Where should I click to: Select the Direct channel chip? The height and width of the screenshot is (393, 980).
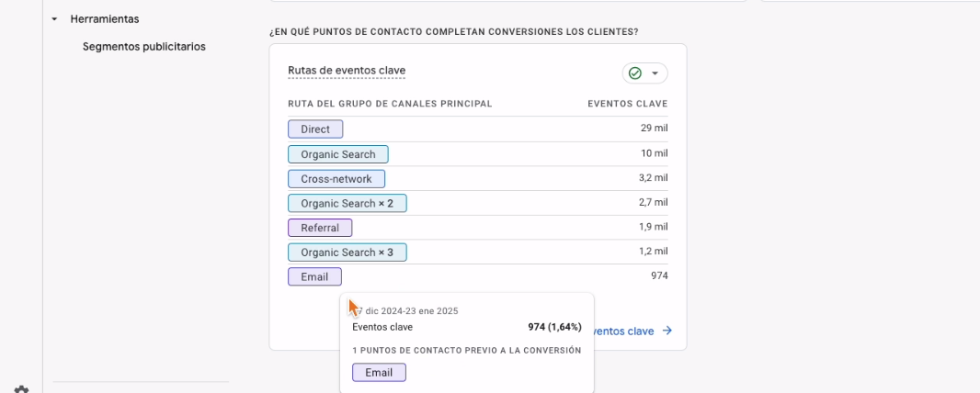point(315,129)
